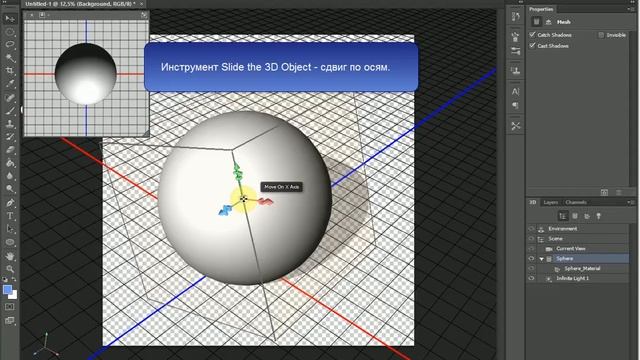Click the red X axis move arrow
The width and height of the screenshot is (640, 360).
click(266, 202)
